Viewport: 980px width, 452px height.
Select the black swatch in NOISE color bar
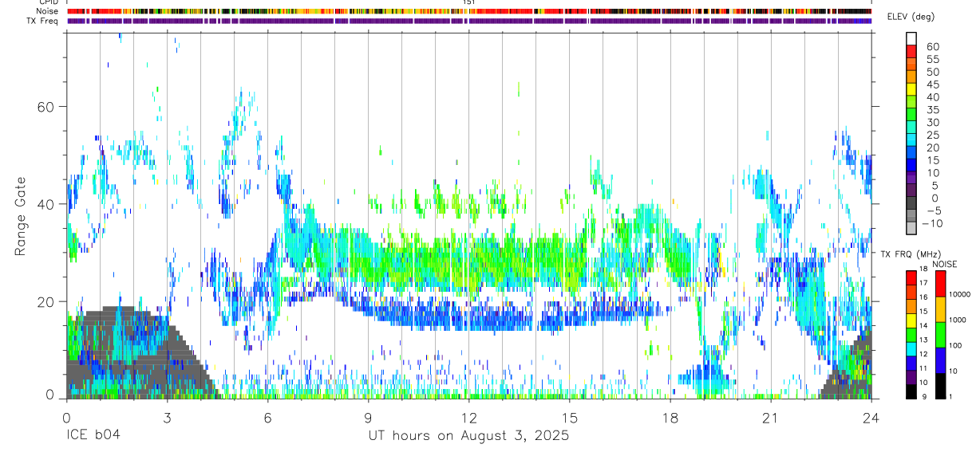pos(940,386)
